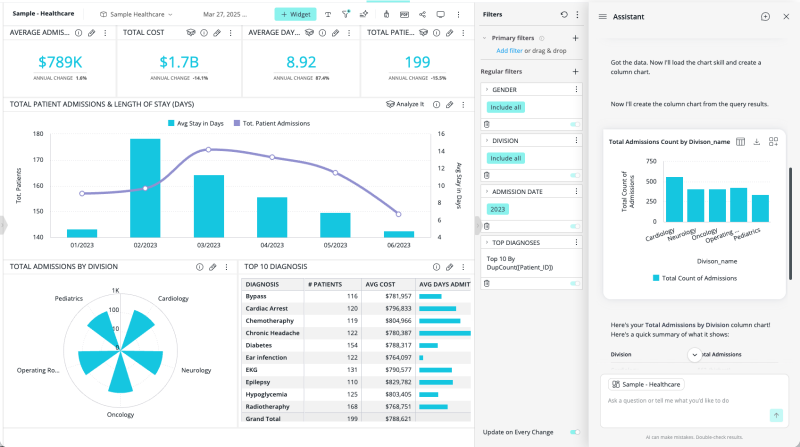Open TOP DIAGNOSES filter three-dot options menu

[577, 242]
